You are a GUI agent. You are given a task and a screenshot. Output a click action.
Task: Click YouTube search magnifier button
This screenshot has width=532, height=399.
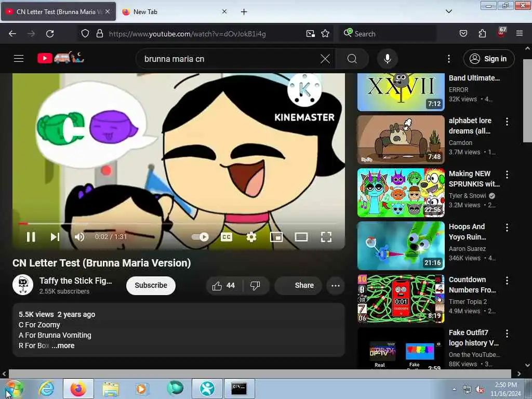pos(352,59)
